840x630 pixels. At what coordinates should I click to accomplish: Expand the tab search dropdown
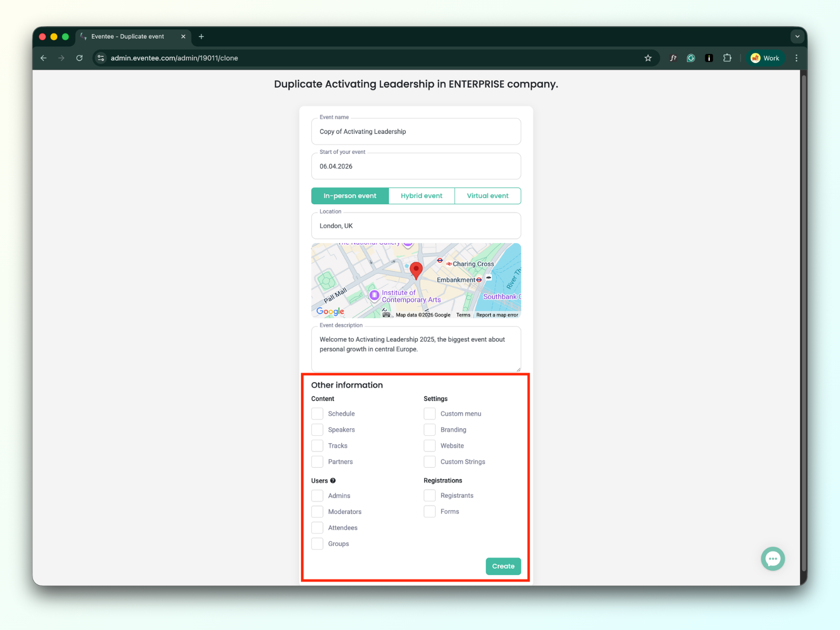pos(797,37)
